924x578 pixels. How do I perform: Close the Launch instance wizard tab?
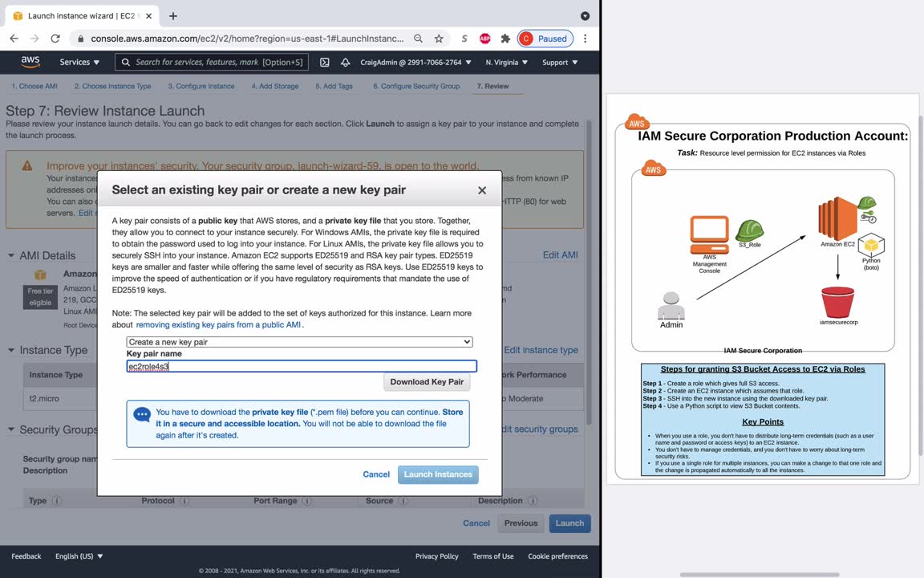pos(149,16)
